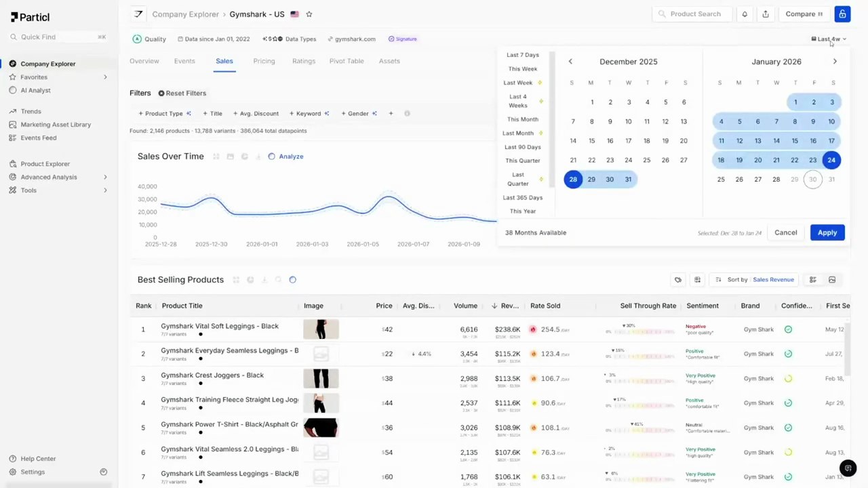The image size is (868, 488).
Task: Click the tags icon above the table
Action: pos(677,280)
